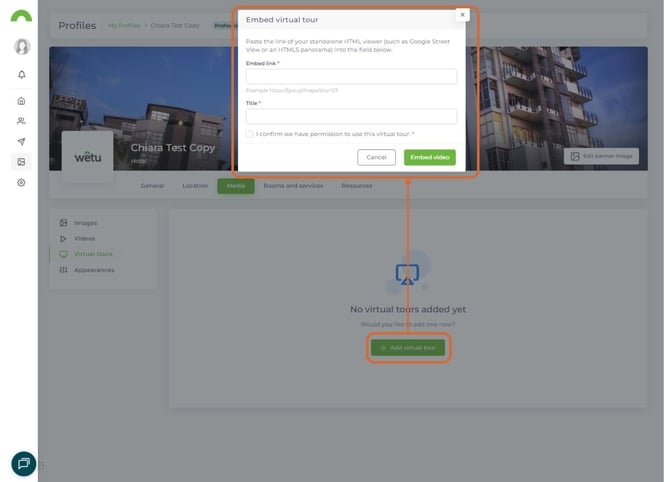This screenshot has width=670, height=482.
Task: Open settings gear icon in sidebar
Action: [x=22, y=183]
